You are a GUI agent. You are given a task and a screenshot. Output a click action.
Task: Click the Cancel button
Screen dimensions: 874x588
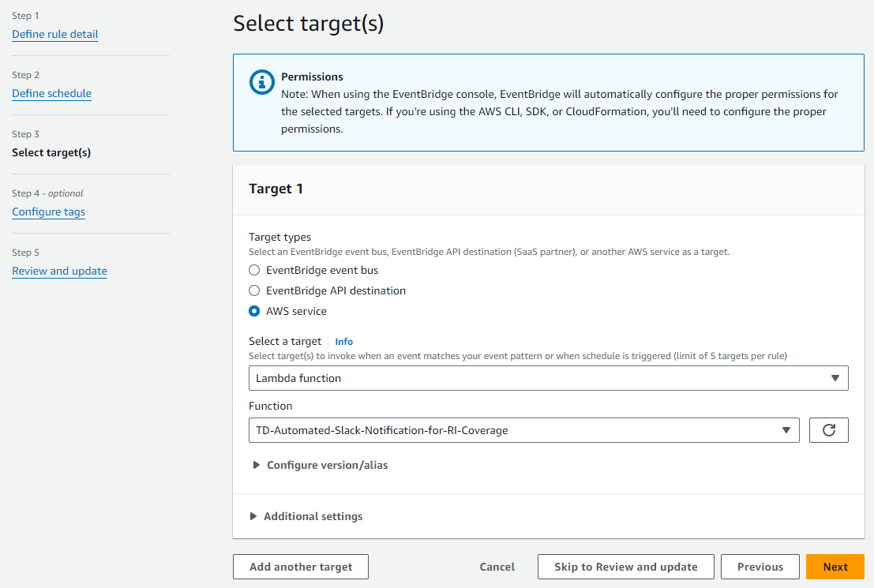(x=497, y=567)
